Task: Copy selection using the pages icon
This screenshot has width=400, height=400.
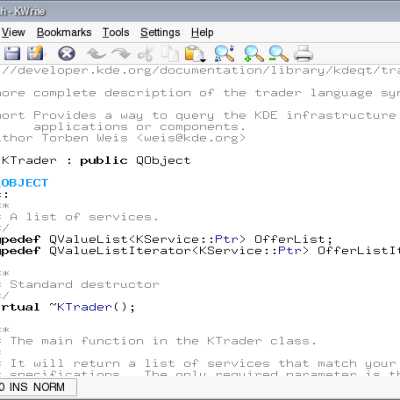Action: click(170, 54)
